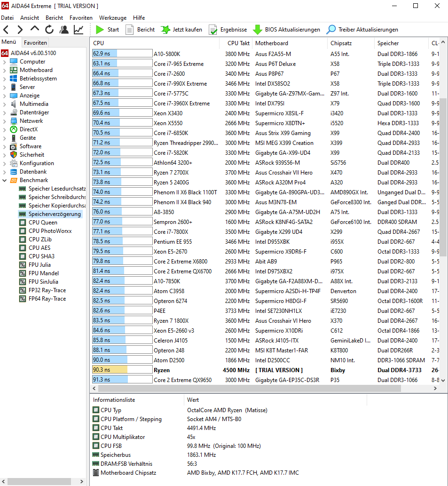The height and width of the screenshot is (486, 448).
Task: Click the 62.9 ns A10-5800K result bar
Action: [122, 54]
